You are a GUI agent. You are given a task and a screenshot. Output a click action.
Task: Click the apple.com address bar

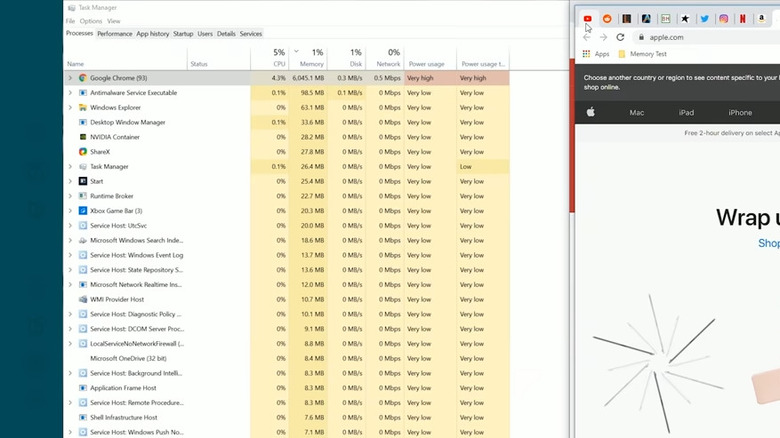point(700,37)
